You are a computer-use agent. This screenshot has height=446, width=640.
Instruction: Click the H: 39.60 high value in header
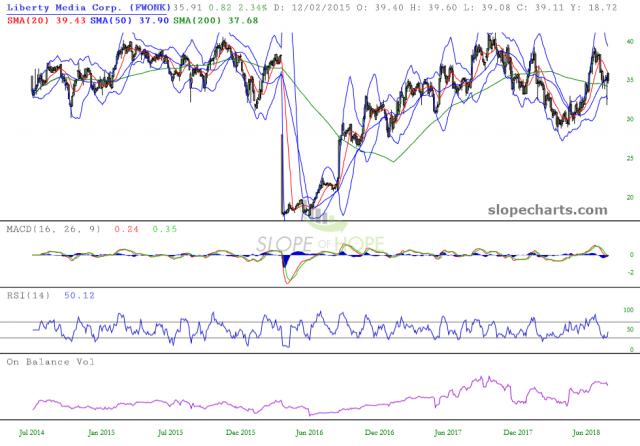[x=435, y=7]
